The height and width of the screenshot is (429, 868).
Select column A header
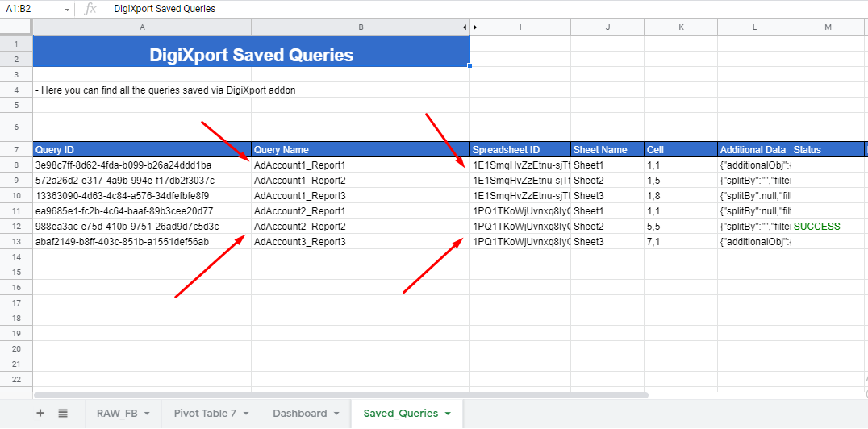point(142,27)
